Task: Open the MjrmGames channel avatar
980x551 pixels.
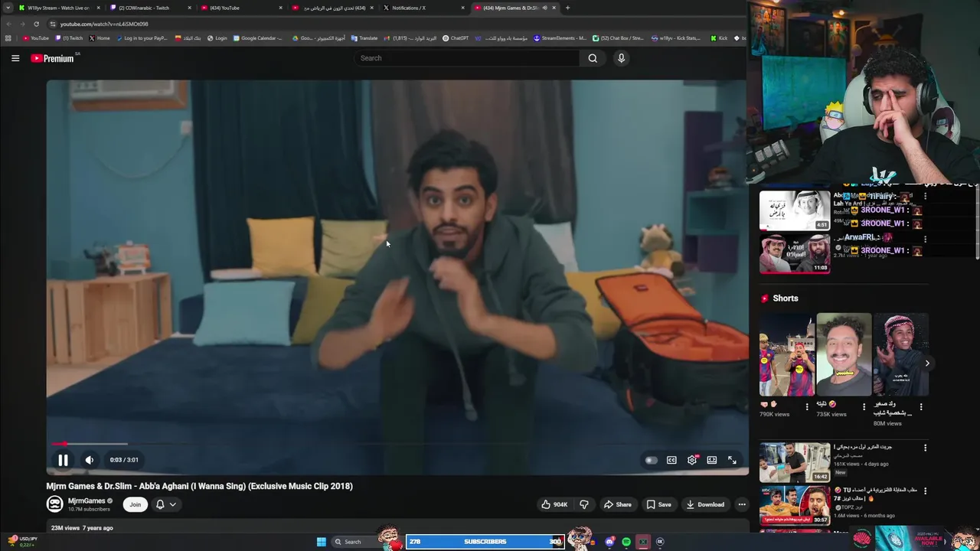Action: pyautogui.click(x=54, y=504)
